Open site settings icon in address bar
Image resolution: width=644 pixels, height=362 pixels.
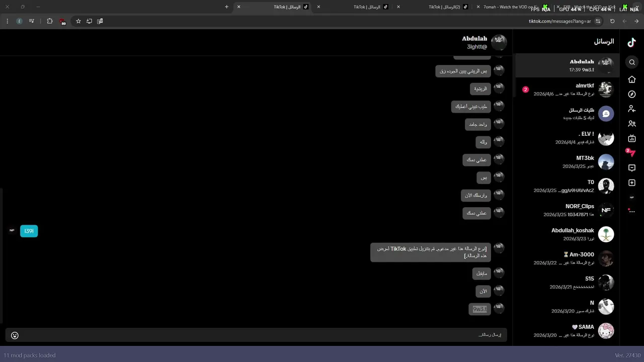(x=598, y=21)
